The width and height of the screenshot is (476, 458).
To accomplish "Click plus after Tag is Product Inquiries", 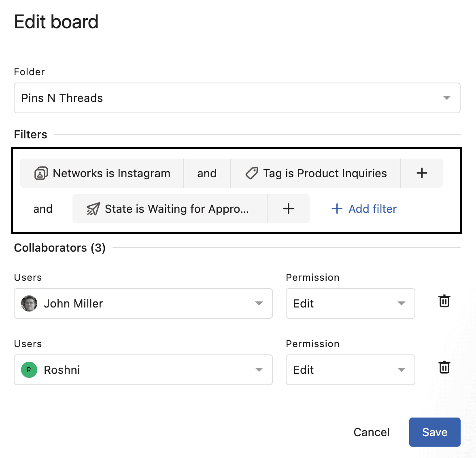I will point(422,173).
